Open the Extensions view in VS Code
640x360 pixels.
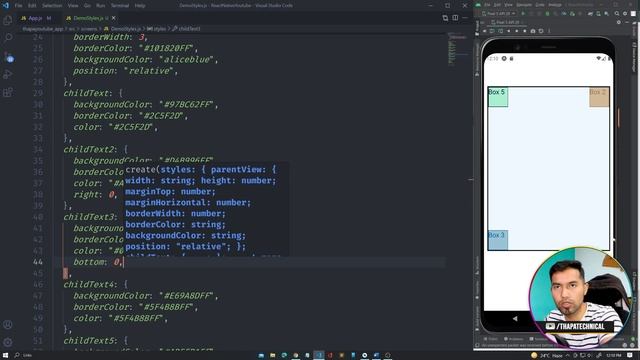click(8, 92)
